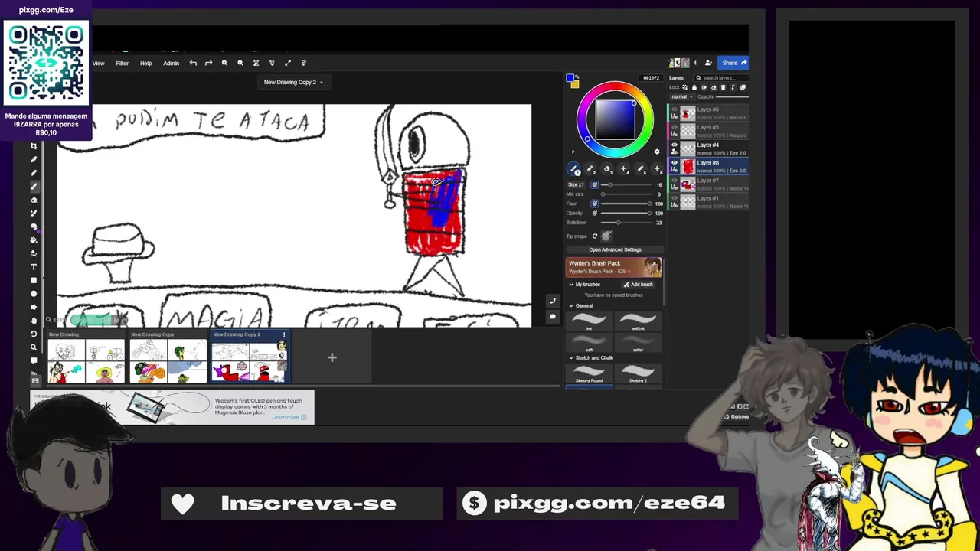Screen dimensions: 980x551
Task: Click the invite user icon near Share
Action: 708,63
